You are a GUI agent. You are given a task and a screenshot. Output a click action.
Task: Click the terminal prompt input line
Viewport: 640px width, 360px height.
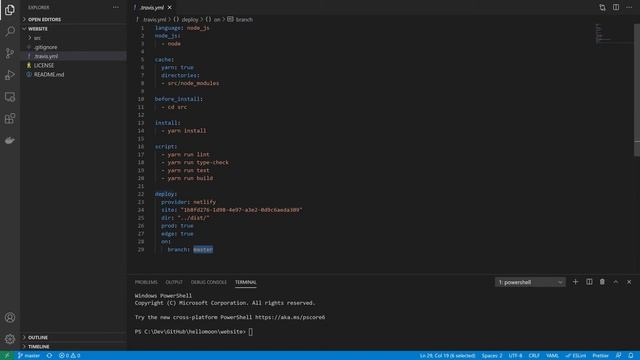tap(194, 332)
